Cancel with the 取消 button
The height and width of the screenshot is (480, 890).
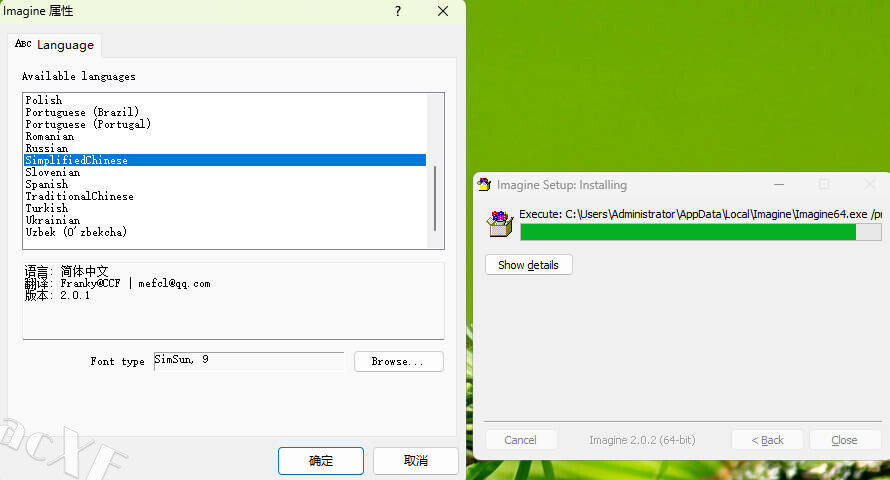(415, 461)
